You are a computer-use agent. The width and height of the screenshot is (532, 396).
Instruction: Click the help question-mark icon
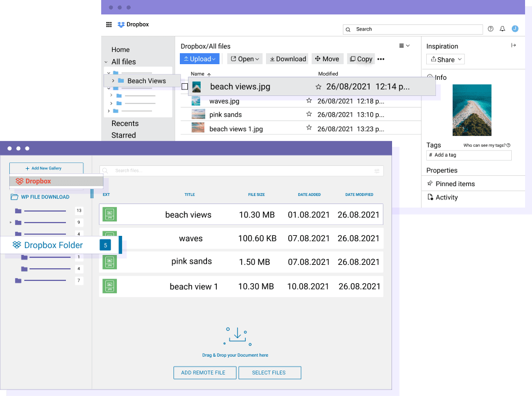(490, 28)
